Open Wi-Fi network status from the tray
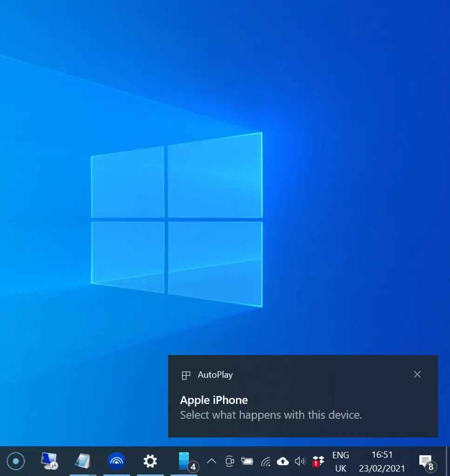 coord(265,461)
